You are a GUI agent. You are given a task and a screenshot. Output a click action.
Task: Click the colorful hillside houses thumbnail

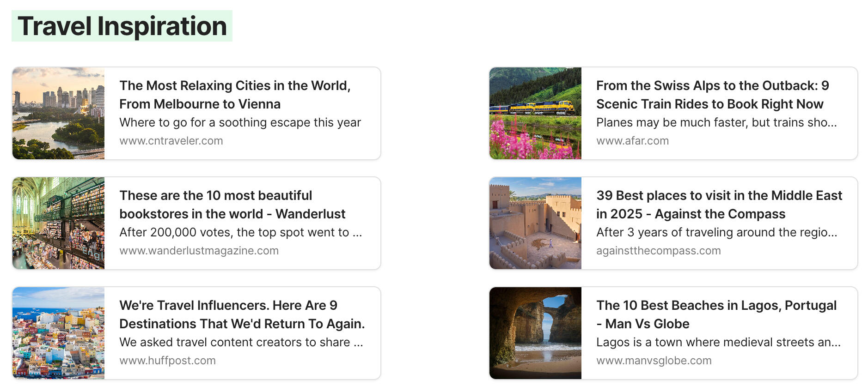58,333
